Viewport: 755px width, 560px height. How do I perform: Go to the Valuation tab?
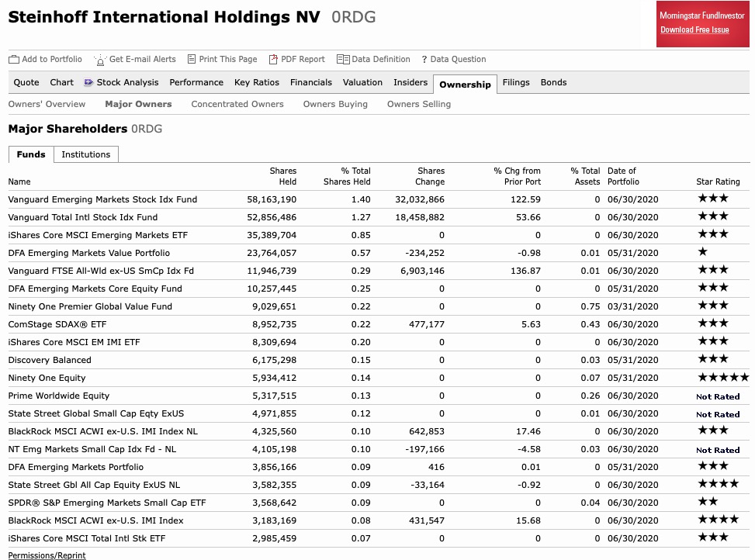click(x=362, y=82)
